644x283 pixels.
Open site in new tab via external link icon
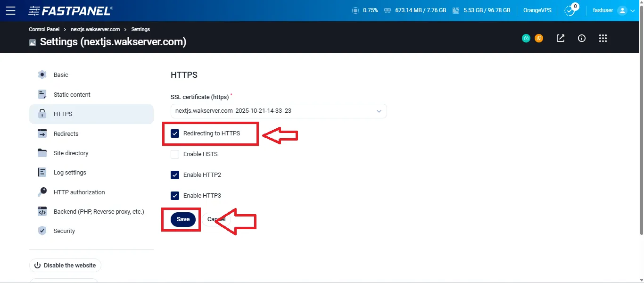[560, 38]
